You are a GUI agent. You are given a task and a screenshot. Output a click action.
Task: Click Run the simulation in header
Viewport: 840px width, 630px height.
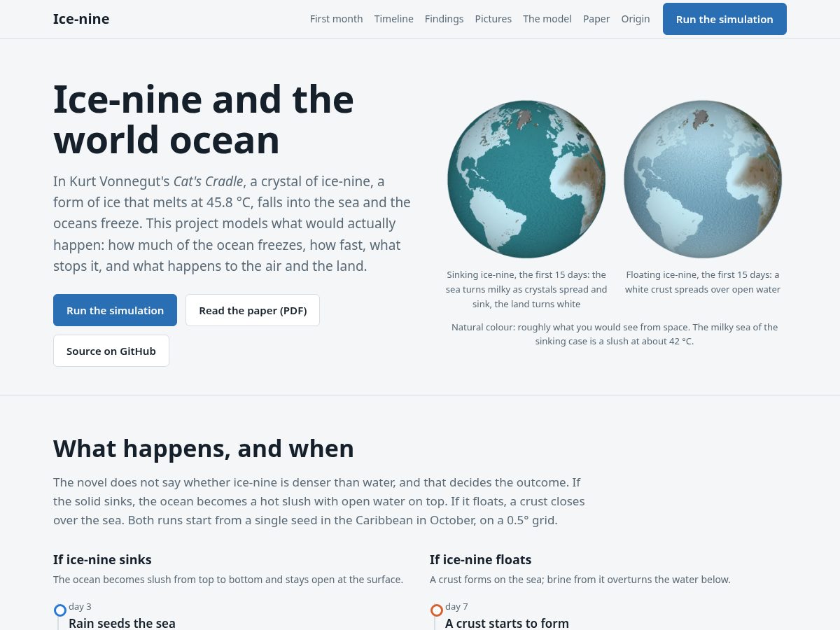(x=724, y=19)
